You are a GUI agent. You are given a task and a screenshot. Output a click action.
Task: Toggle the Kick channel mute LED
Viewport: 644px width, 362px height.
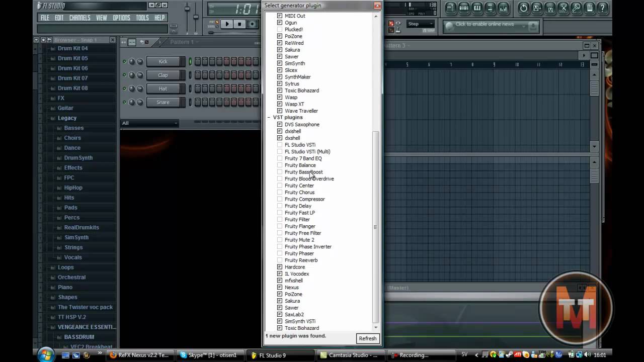pos(124,61)
